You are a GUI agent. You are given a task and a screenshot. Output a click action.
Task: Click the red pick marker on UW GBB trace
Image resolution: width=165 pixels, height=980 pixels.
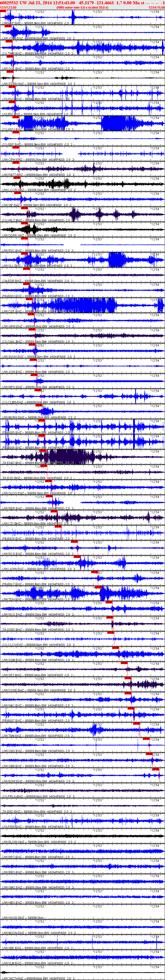(149, 754)
